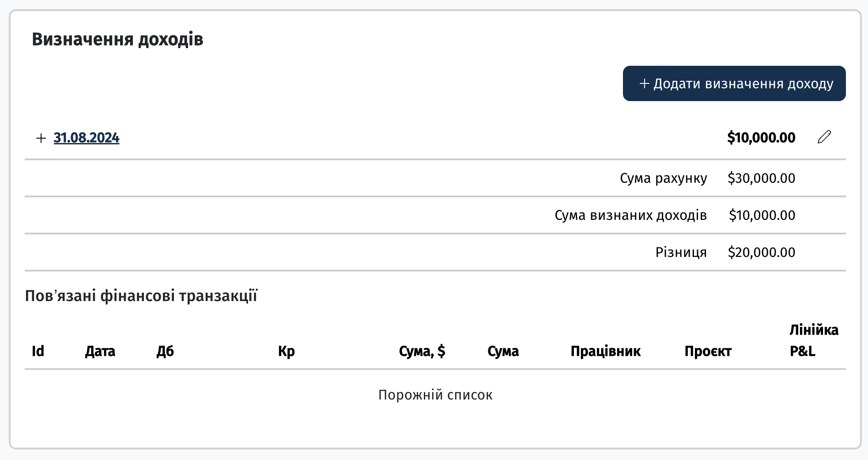Click the bold $10,000.00 amount in the date row

[x=762, y=138]
